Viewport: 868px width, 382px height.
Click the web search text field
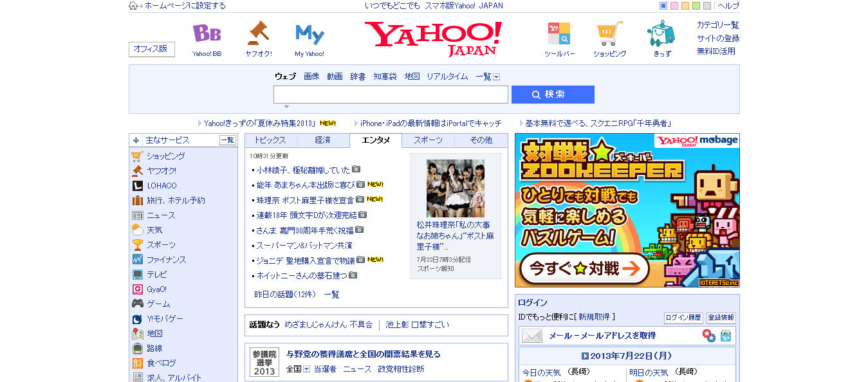coord(391,95)
